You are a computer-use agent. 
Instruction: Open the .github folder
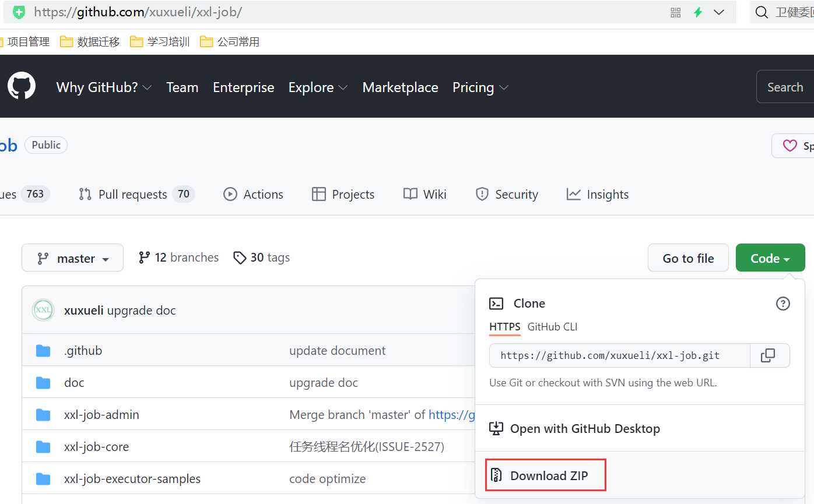83,351
